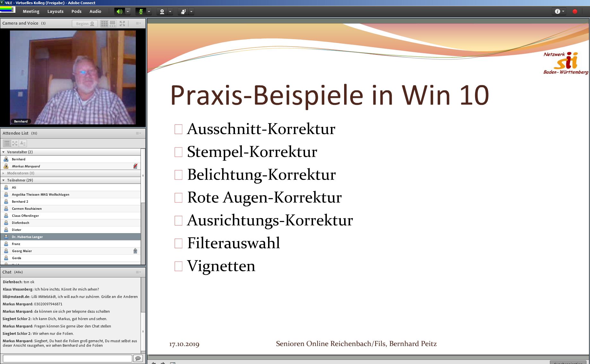Image resolution: width=590 pixels, height=364 pixels.
Task: Switch to attendee status view icon
Action: click(23, 143)
